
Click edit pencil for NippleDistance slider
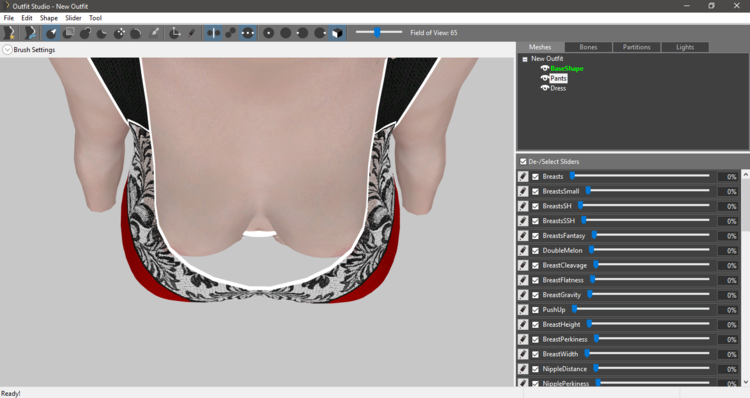(523, 369)
